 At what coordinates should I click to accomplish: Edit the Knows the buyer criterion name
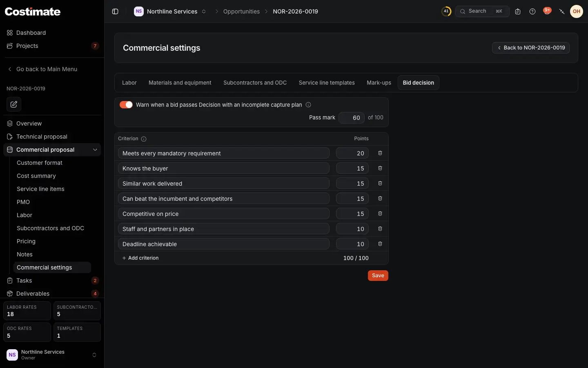(x=224, y=168)
